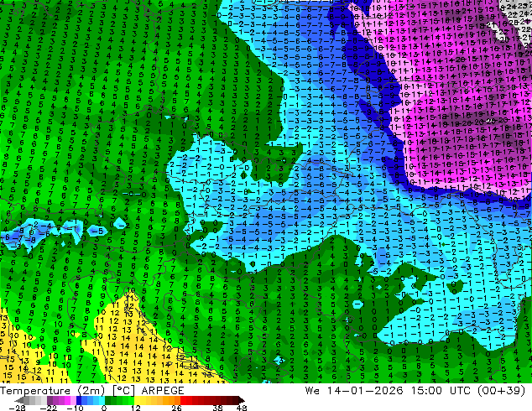Click the 'Temperature (2m)' map title
The width and height of the screenshot is (532, 411).
pyautogui.click(x=52, y=391)
